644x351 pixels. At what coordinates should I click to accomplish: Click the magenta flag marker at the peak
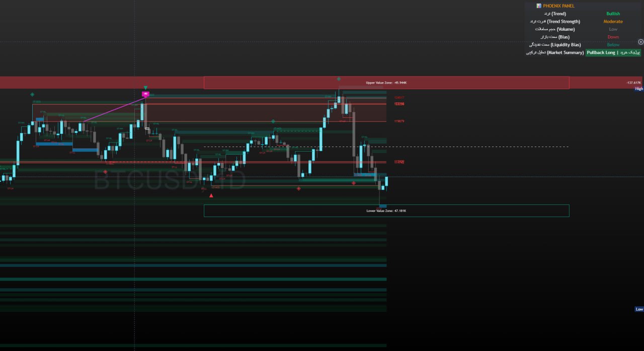tap(145, 94)
